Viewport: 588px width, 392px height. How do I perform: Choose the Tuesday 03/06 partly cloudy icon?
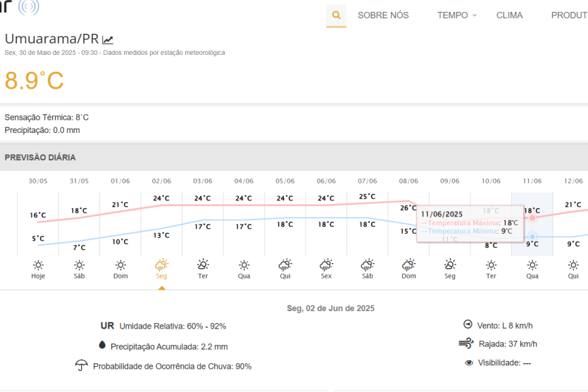pyautogui.click(x=203, y=265)
